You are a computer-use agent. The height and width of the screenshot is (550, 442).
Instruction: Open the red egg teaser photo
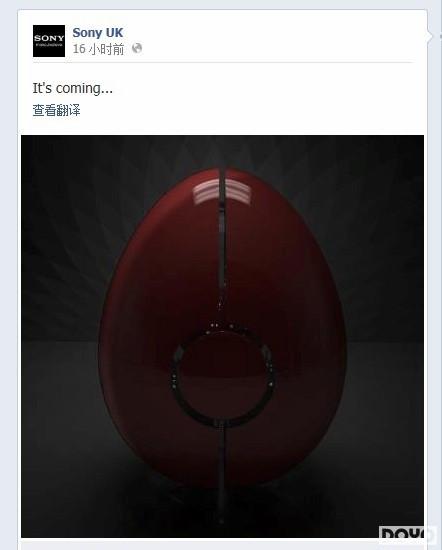pos(222,336)
